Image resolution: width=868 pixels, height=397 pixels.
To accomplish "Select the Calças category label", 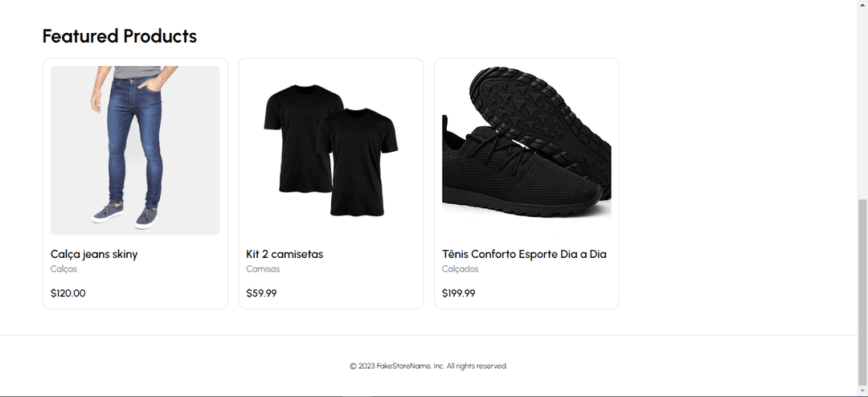I will pos(63,269).
